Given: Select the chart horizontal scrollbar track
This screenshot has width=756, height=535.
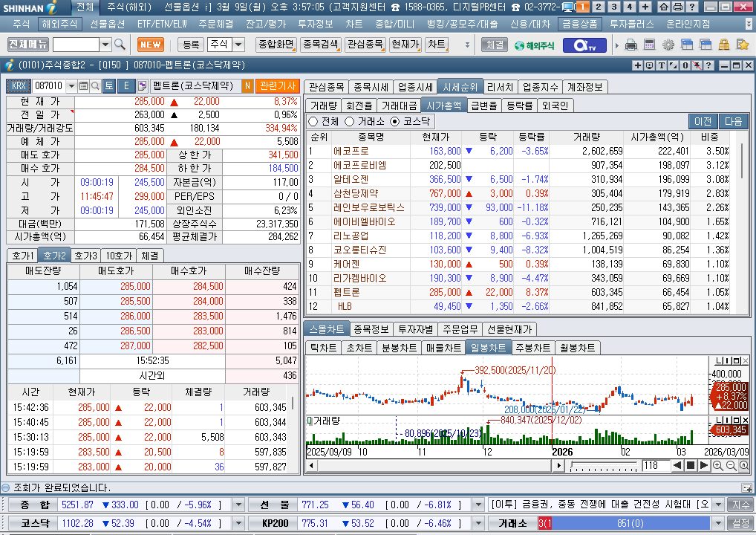Looking at the screenshot, I should click(x=434, y=466).
